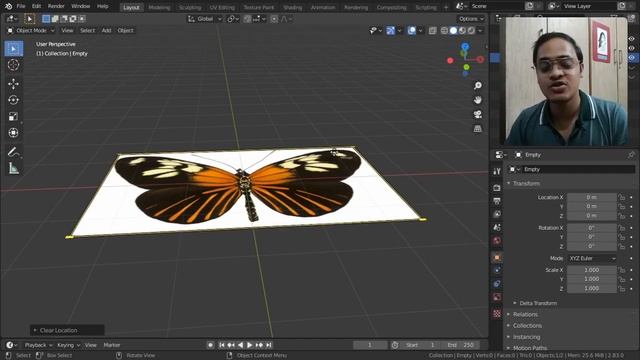Click the auto keying record button
The image size is (640, 360).
coord(211,345)
